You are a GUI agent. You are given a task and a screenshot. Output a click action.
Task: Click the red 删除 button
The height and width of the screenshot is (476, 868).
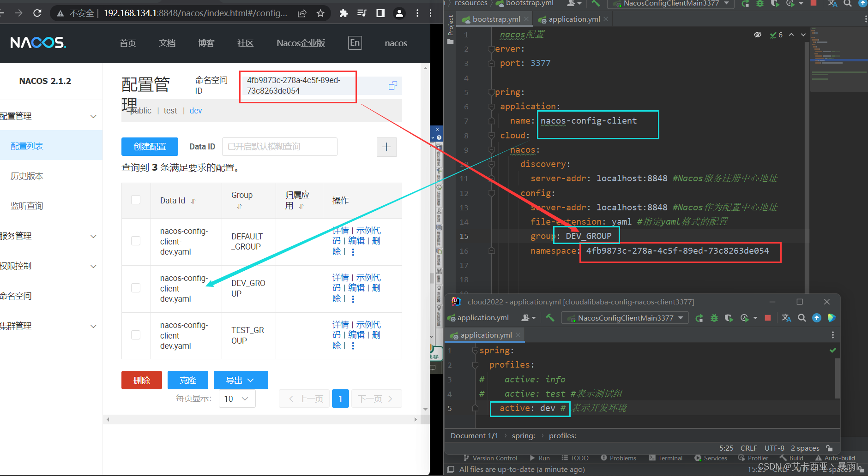[x=142, y=380]
